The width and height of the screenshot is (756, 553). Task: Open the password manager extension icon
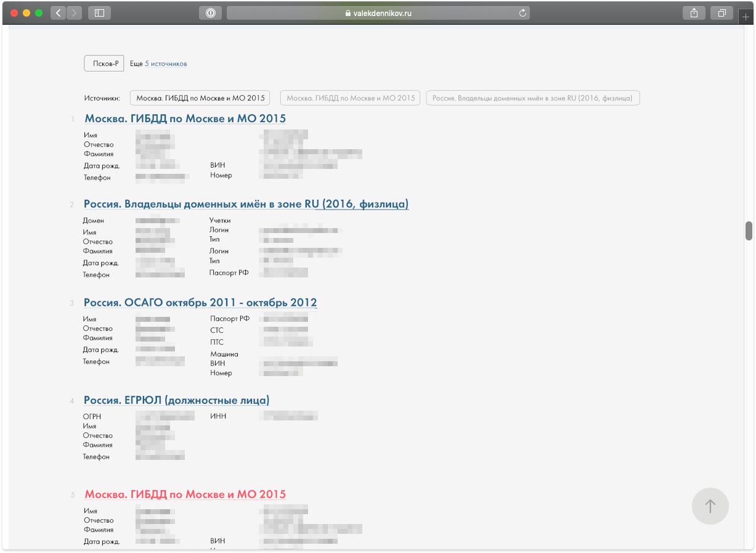210,13
